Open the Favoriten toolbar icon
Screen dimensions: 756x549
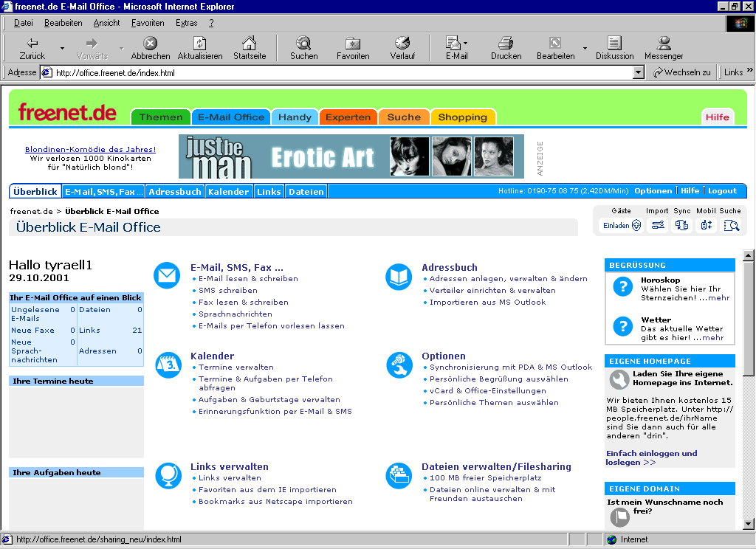(353, 44)
